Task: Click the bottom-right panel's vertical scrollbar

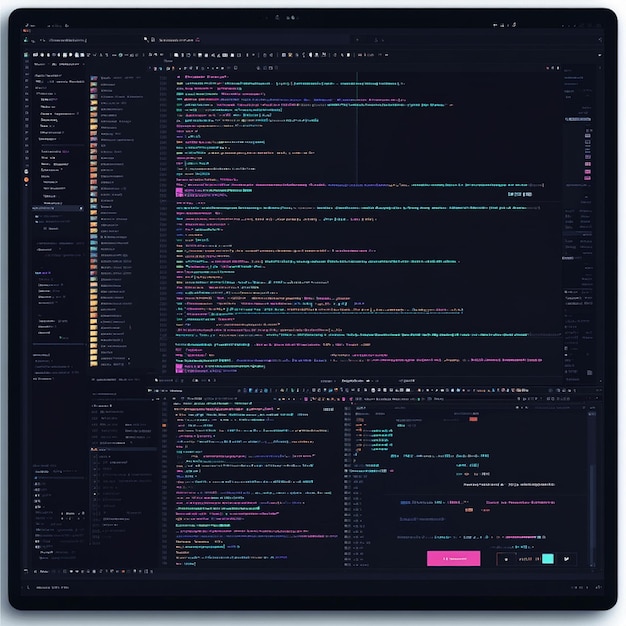Action: 592,513
